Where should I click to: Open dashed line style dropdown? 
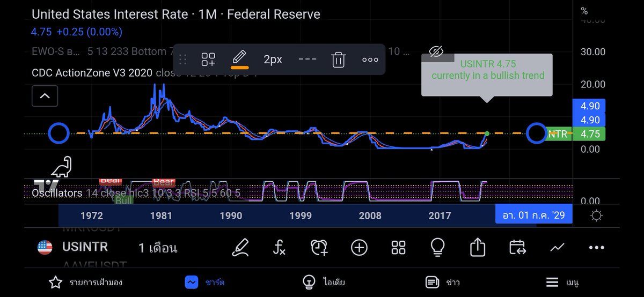point(307,59)
